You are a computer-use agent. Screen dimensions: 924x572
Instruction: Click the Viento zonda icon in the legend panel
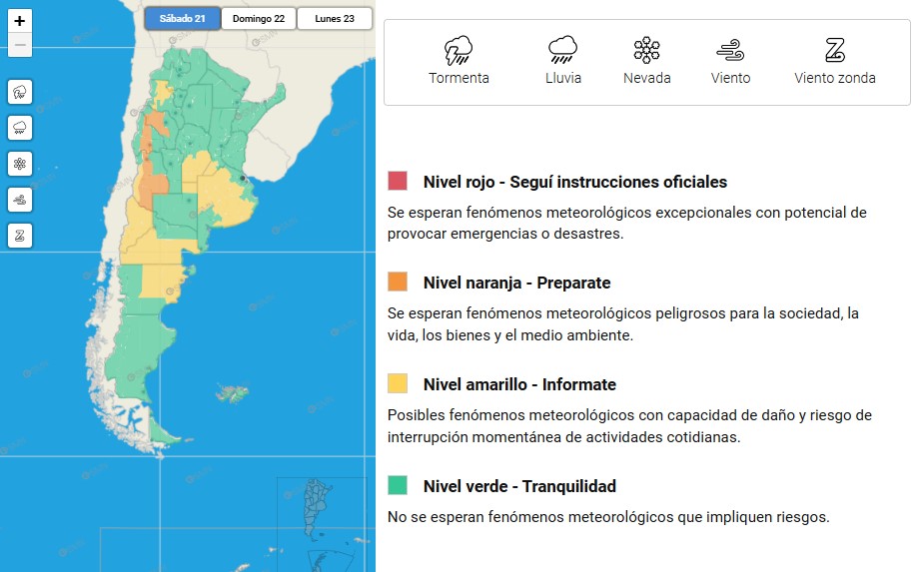pyautogui.click(x=835, y=50)
